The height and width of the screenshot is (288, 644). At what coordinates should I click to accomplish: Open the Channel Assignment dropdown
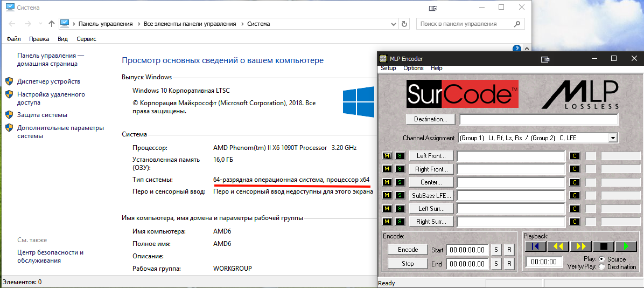(x=613, y=138)
